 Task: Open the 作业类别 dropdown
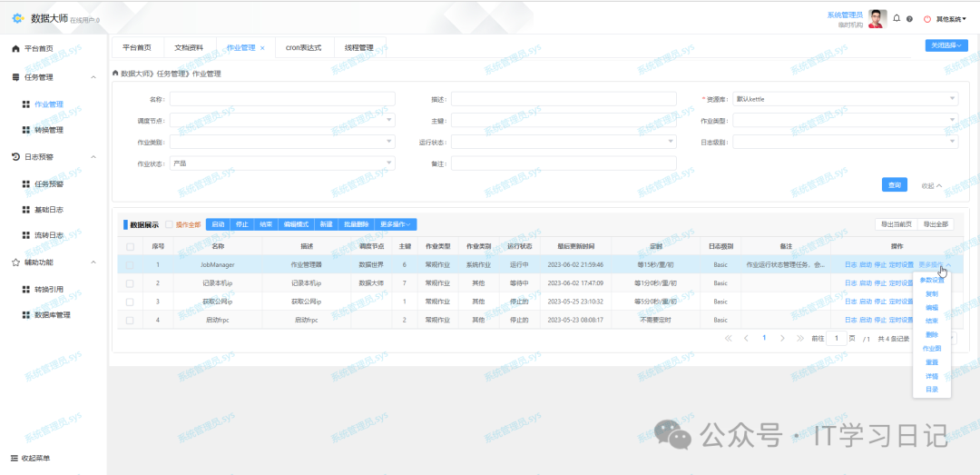(x=282, y=142)
